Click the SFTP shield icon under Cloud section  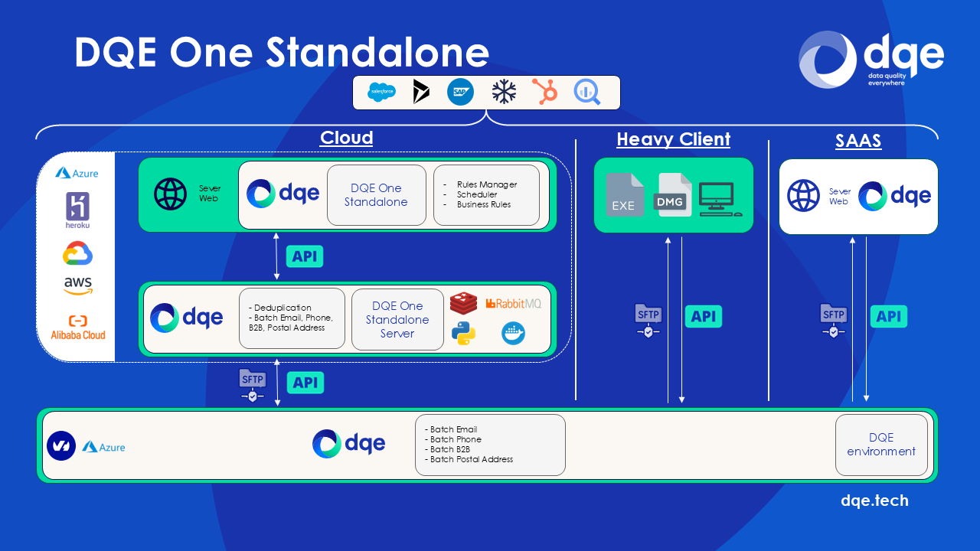253,386
